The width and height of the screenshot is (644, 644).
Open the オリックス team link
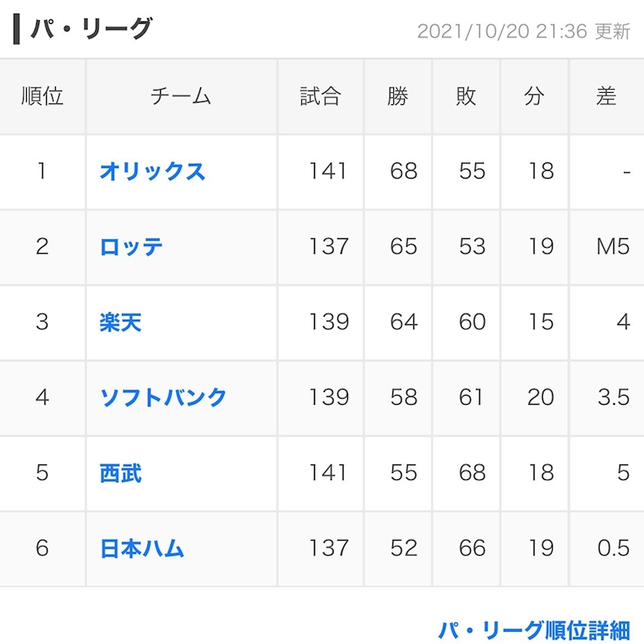click(153, 171)
